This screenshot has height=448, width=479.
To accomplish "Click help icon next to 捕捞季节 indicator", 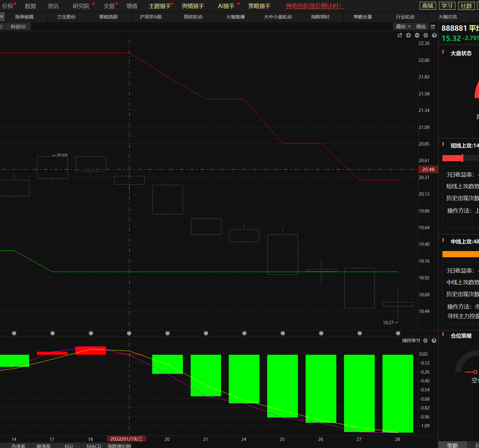I will 434,341.
